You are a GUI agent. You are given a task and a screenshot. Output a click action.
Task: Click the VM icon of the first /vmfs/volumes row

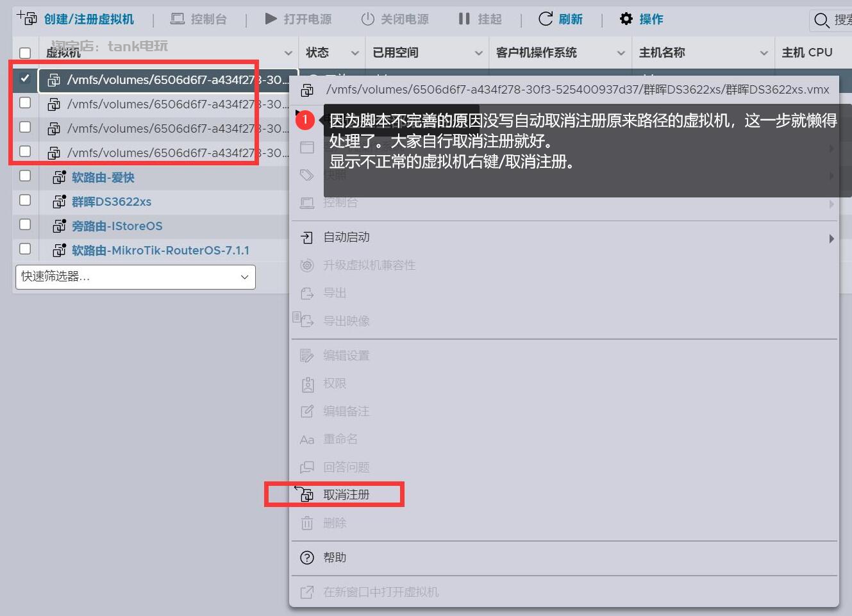[x=54, y=80]
